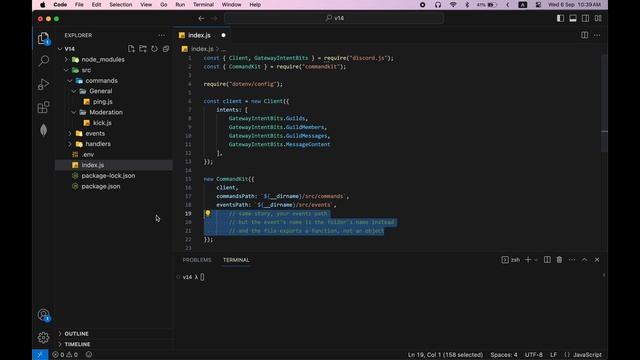This screenshot has width=640, height=360.
Task: Click Ln 19, Col 1 cursor position
Action: 445,355
